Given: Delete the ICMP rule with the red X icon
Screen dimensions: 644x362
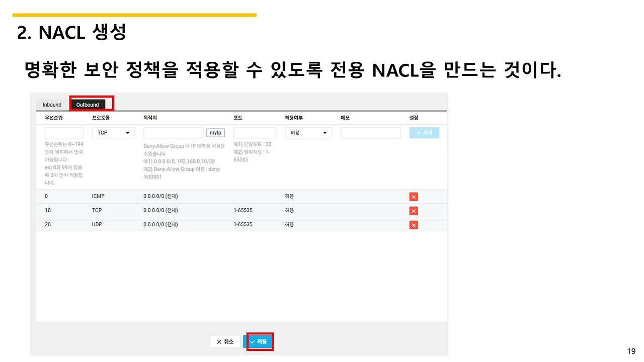Looking at the screenshot, I should pos(413,197).
